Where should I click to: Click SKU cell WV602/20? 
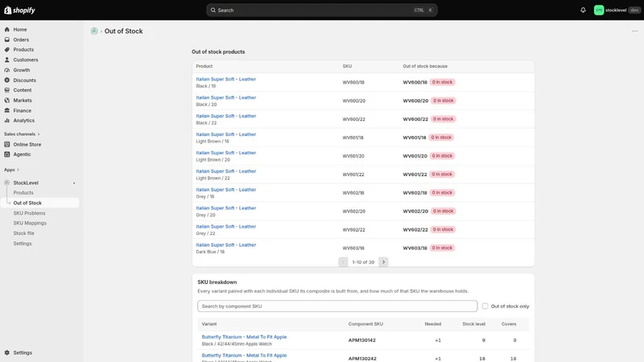coord(353,212)
